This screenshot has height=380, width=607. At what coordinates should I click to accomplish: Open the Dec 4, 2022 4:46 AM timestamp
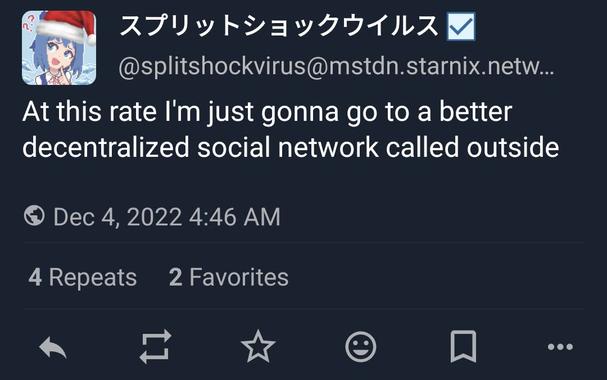(x=167, y=217)
